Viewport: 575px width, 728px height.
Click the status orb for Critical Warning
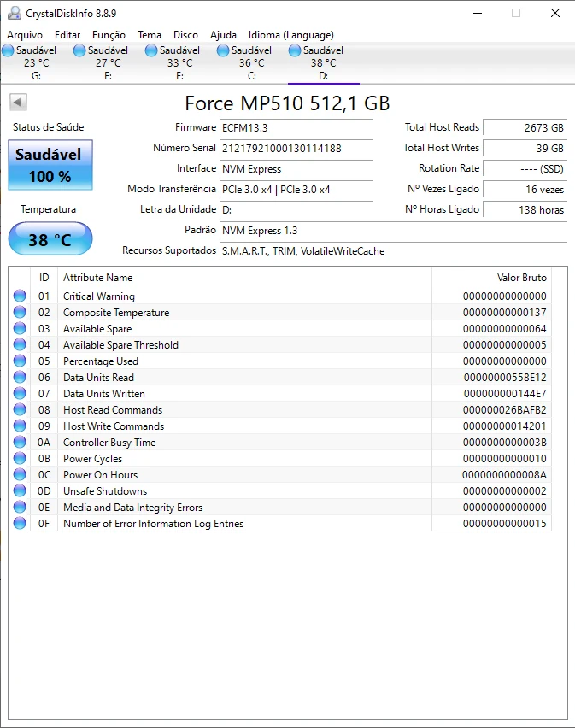20,296
